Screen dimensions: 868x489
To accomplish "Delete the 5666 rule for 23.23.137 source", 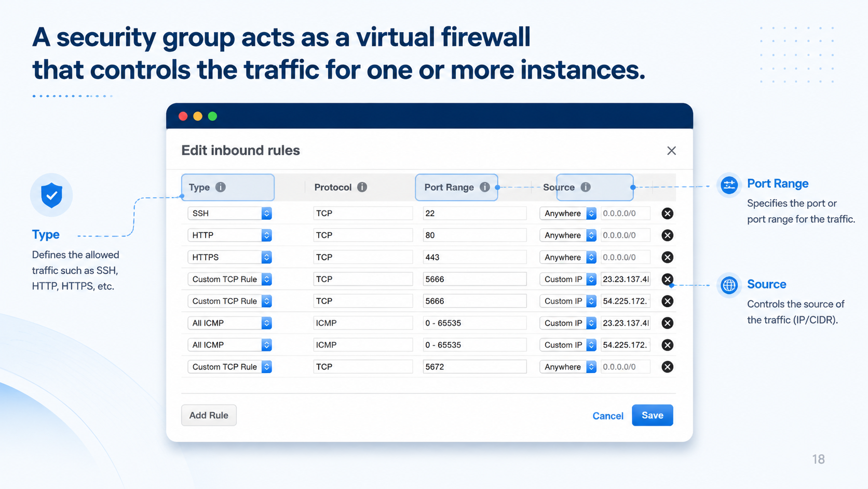I will point(668,279).
